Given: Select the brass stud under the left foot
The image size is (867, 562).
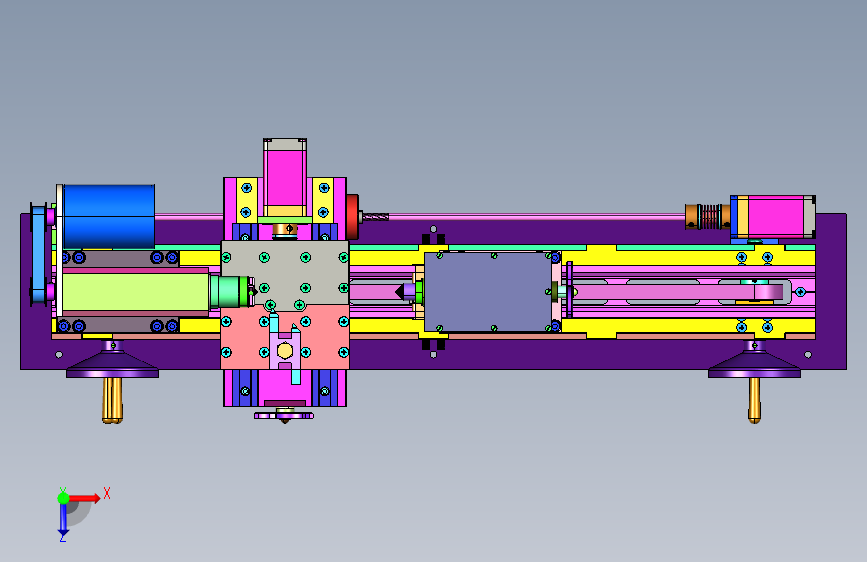Looking at the screenshot, I should pyautogui.click(x=112, y=400).
